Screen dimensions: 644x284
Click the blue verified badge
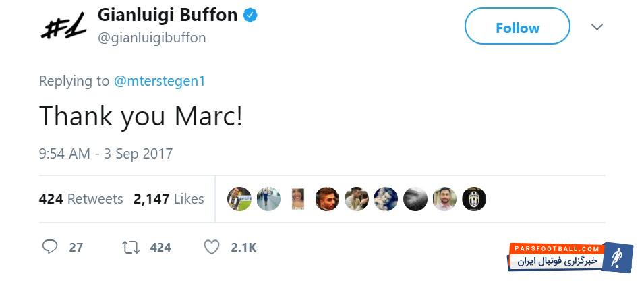tap(251, 16)
